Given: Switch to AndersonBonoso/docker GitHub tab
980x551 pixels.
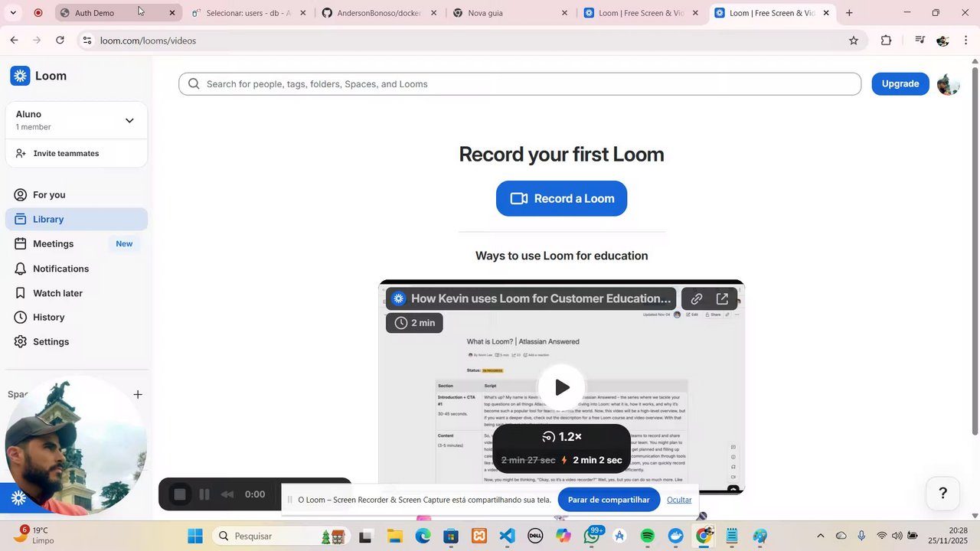Looking at the screenshot, I should point(379,13).
